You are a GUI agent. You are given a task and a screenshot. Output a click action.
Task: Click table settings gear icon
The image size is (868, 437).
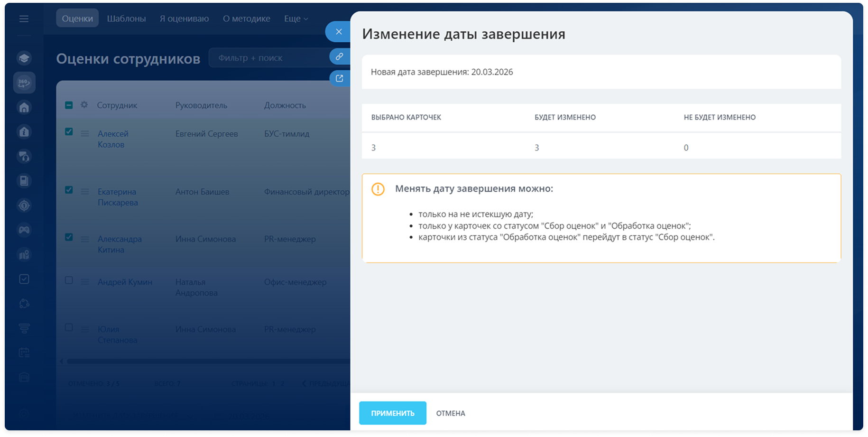coord(84,105)
